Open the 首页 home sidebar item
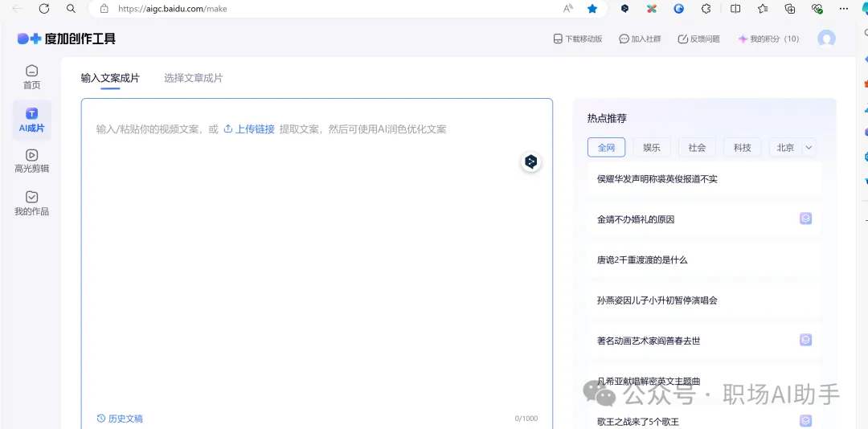Screen dimensions: 868x429 click(31, 77)
